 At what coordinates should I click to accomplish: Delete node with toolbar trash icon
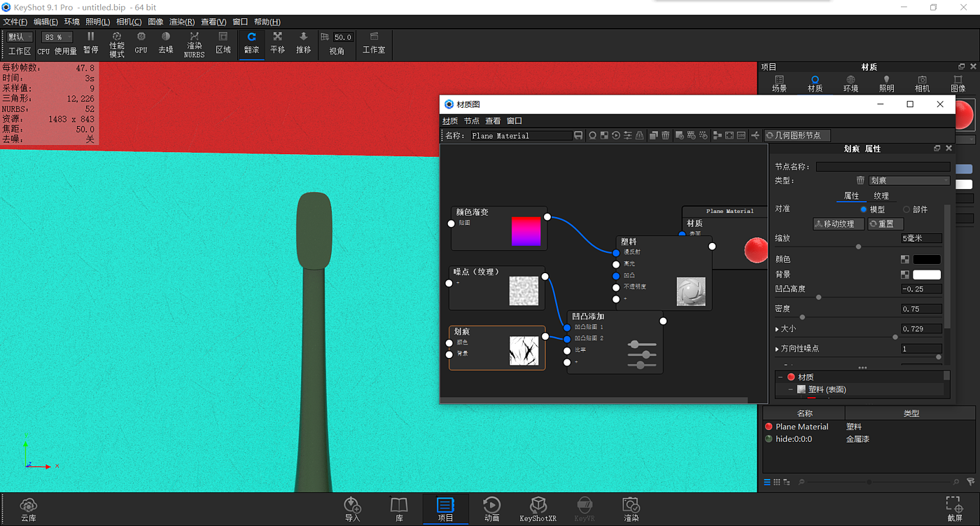click(666, 135)
